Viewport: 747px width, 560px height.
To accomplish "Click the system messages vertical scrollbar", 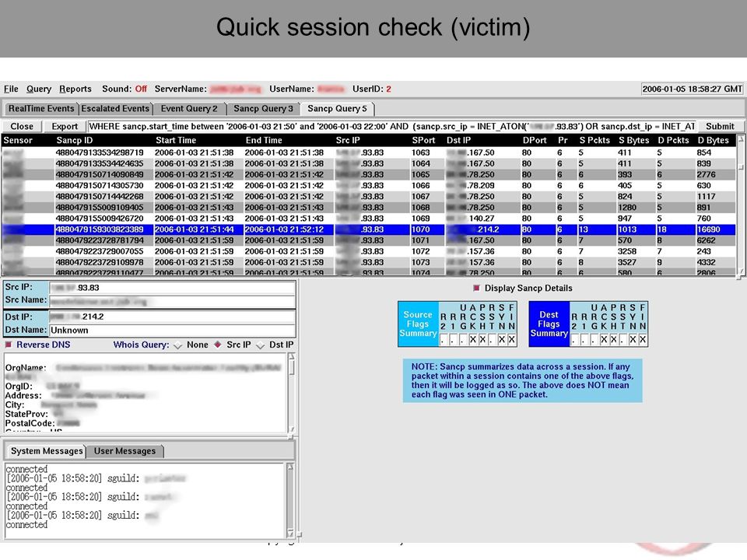I will (x=290, y=500).
